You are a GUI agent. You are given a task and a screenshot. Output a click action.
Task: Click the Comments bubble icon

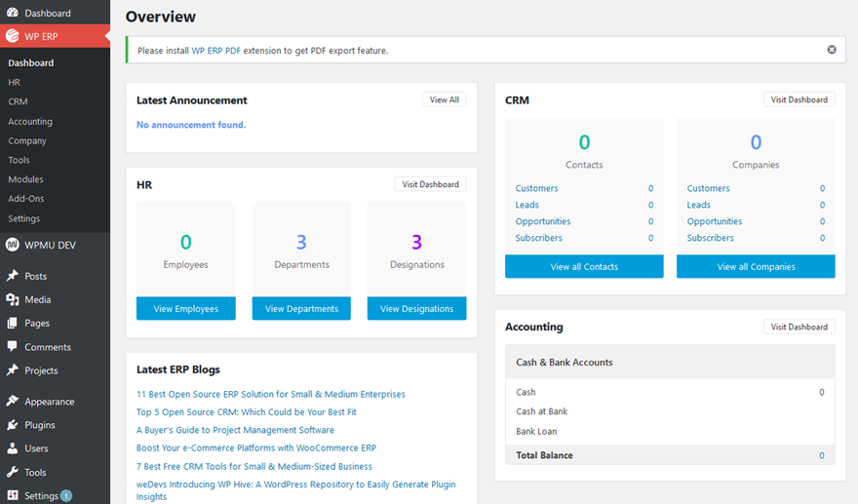click(x=12, y=346)
